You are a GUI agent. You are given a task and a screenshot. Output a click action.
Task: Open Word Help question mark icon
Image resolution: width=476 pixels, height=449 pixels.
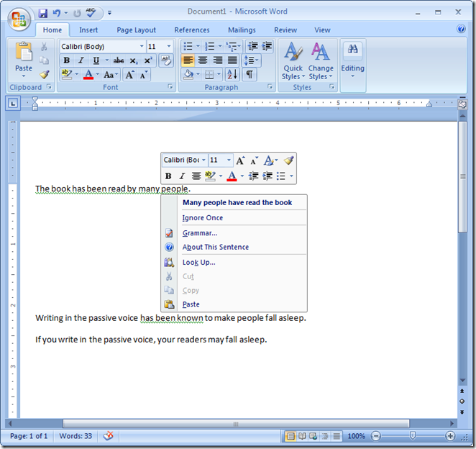(461, 29)
